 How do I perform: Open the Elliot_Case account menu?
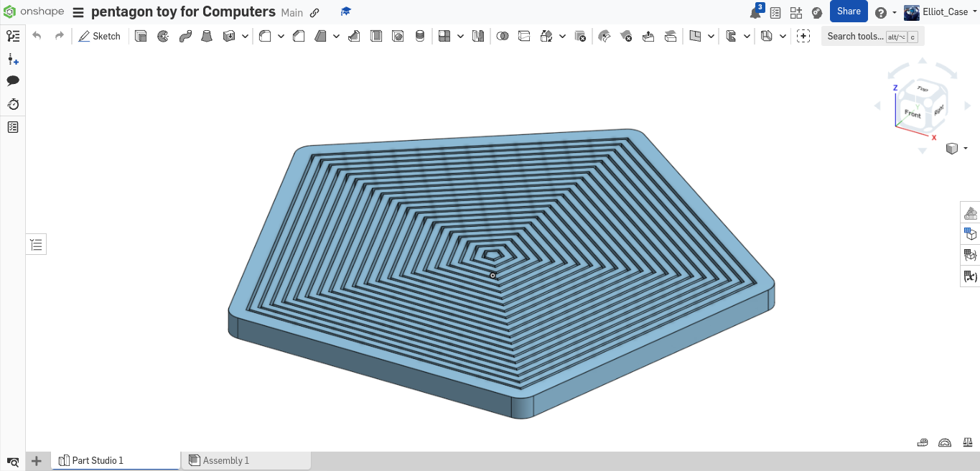(x=941, y=12)
